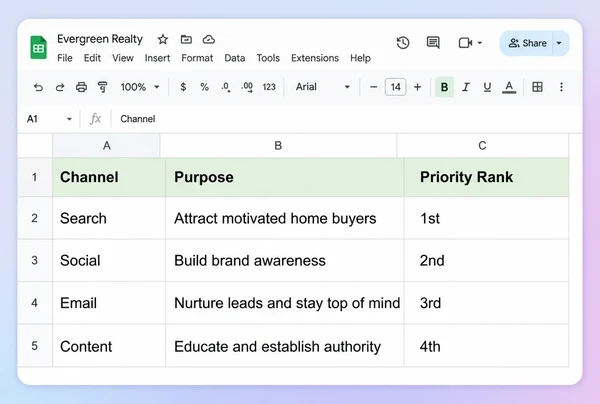Click the Google Sheets home logo

point(38,47)
